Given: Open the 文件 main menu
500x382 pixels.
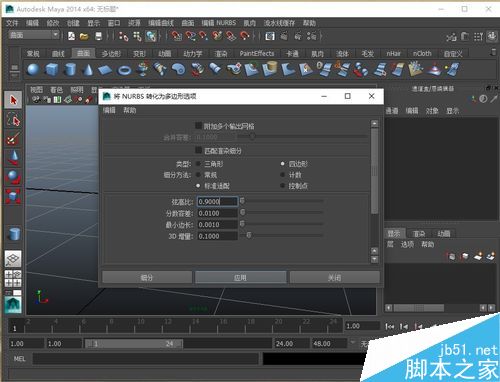Looking at the screenshot, I should 12,23.
